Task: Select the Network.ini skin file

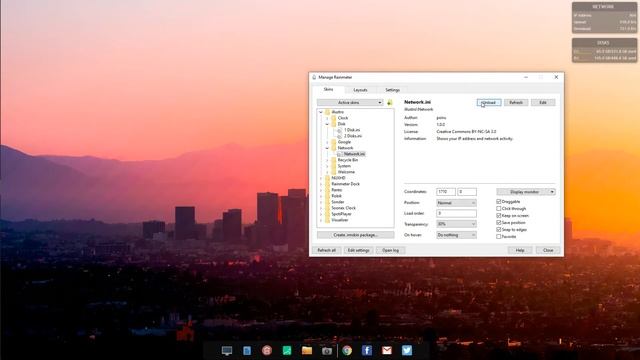Action: [x=353, y=154]
